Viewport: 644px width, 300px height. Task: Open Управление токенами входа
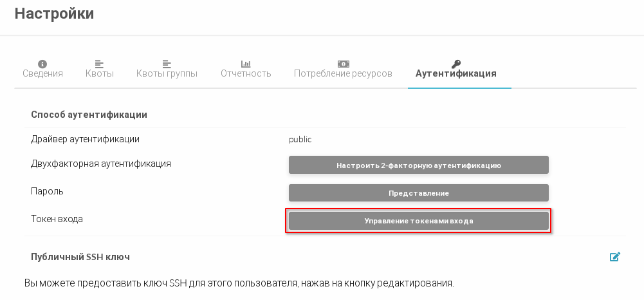(x=418, y=221)
